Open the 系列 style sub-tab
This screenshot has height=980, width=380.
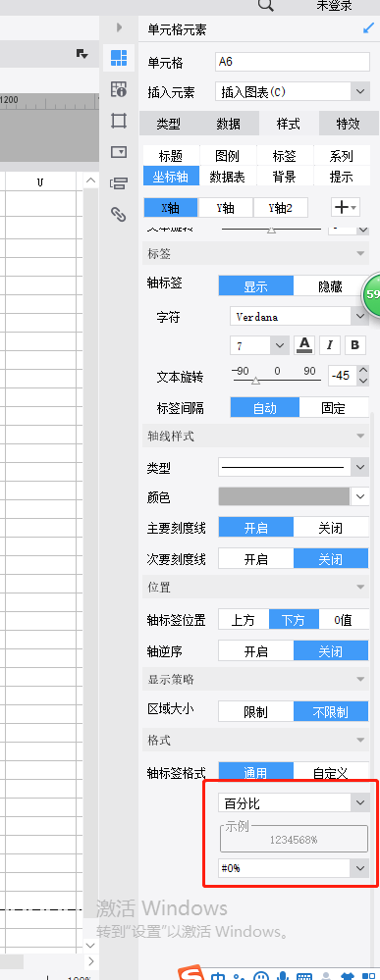[x=341, y=156]
